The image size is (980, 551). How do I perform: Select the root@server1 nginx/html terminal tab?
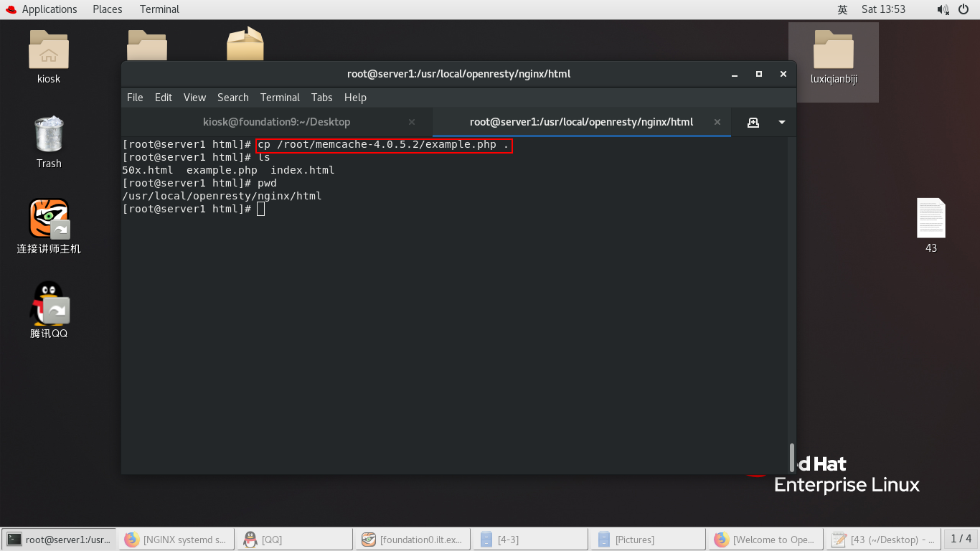581,122
